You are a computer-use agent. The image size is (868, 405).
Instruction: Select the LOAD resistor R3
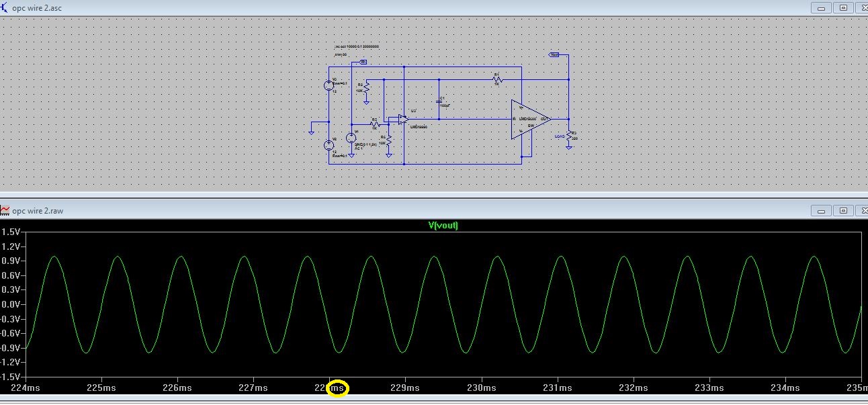(x=570, y=136)
